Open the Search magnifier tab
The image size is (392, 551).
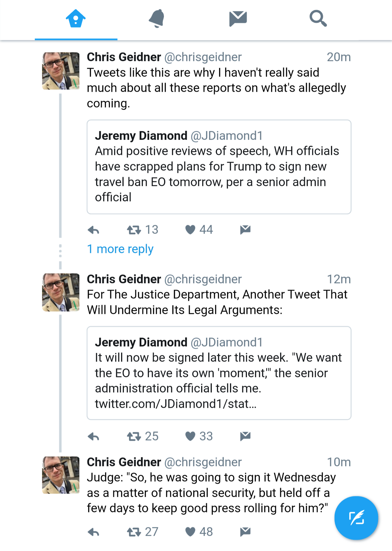318,19
